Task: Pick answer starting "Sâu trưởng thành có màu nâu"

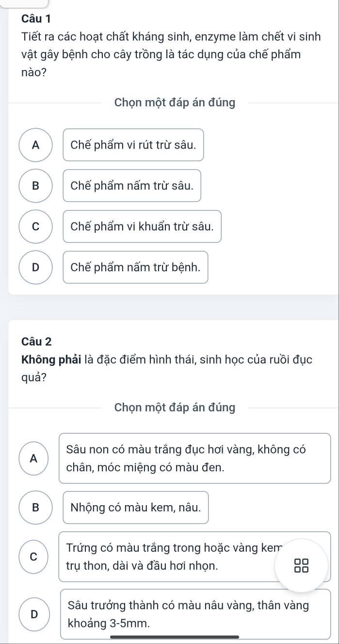Action: pyautogui.click(x=194, y=613)
